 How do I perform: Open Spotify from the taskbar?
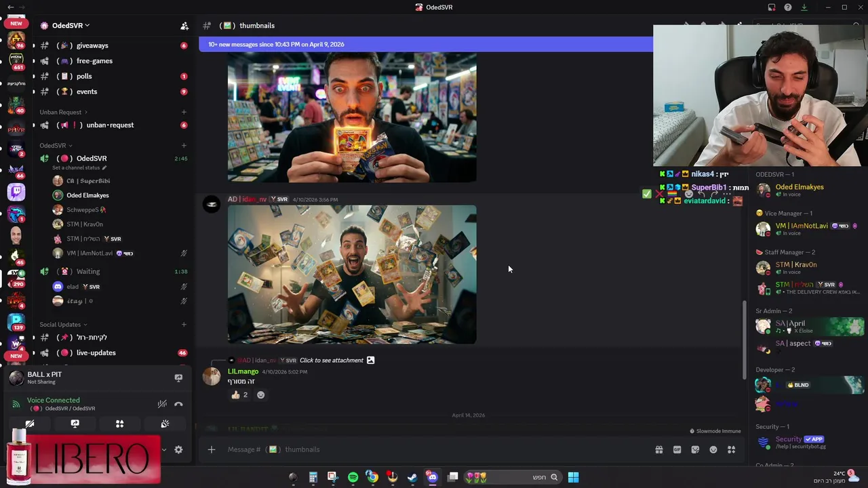353,477
